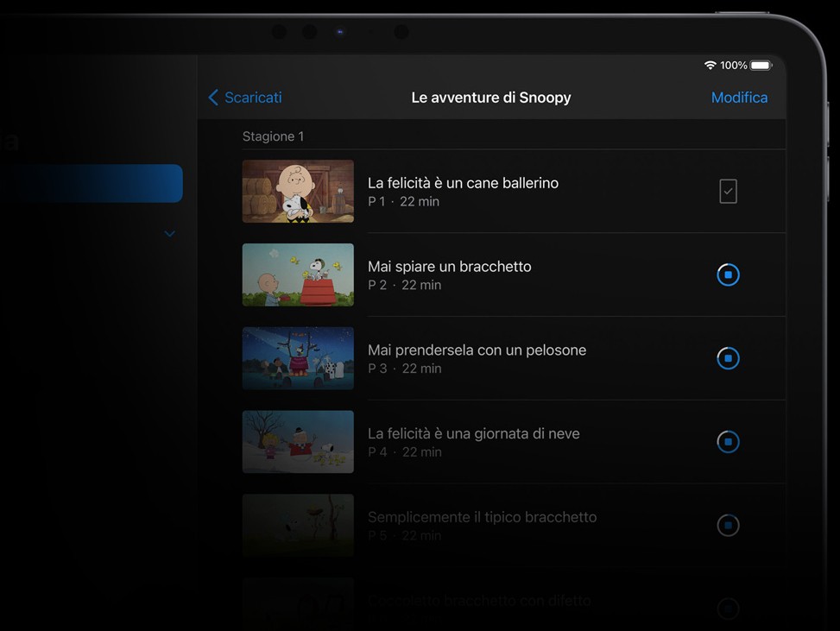Open thumbnail of La felicità è una giornata di neve
The width and height of the screenshot is (840, 631).
298,442
